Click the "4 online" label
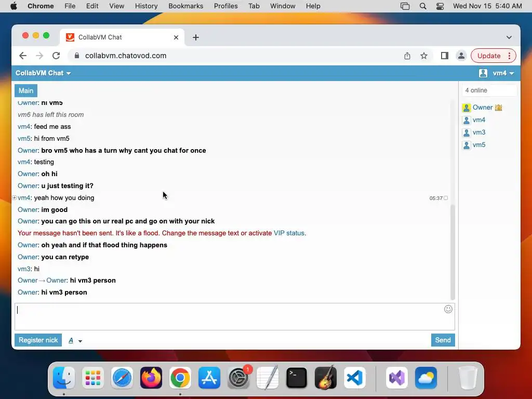This screenshot has height=399, width=532. click(x=476, y=90)
